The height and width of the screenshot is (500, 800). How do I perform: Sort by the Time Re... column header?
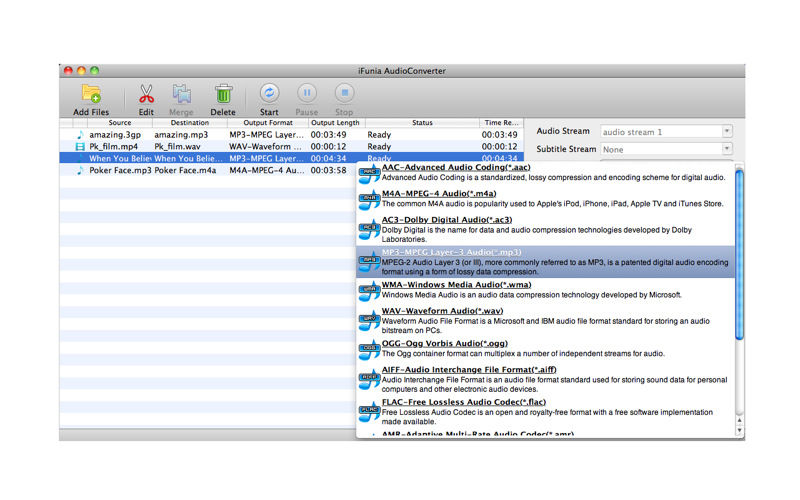(501, 123)
